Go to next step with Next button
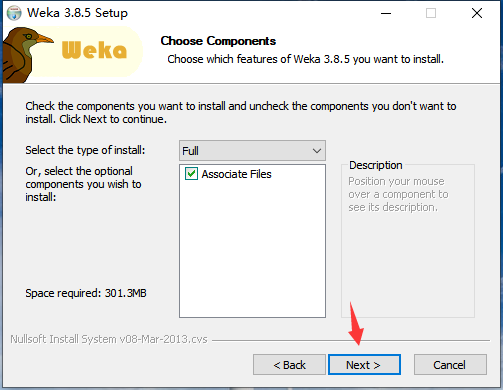Screen dimensions: 503x390 pyautogui.click(x=364, y=365)
